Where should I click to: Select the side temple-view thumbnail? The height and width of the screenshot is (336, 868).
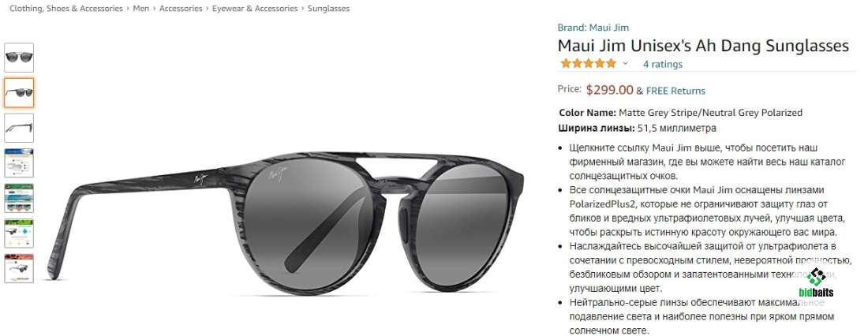click(19, 128)
